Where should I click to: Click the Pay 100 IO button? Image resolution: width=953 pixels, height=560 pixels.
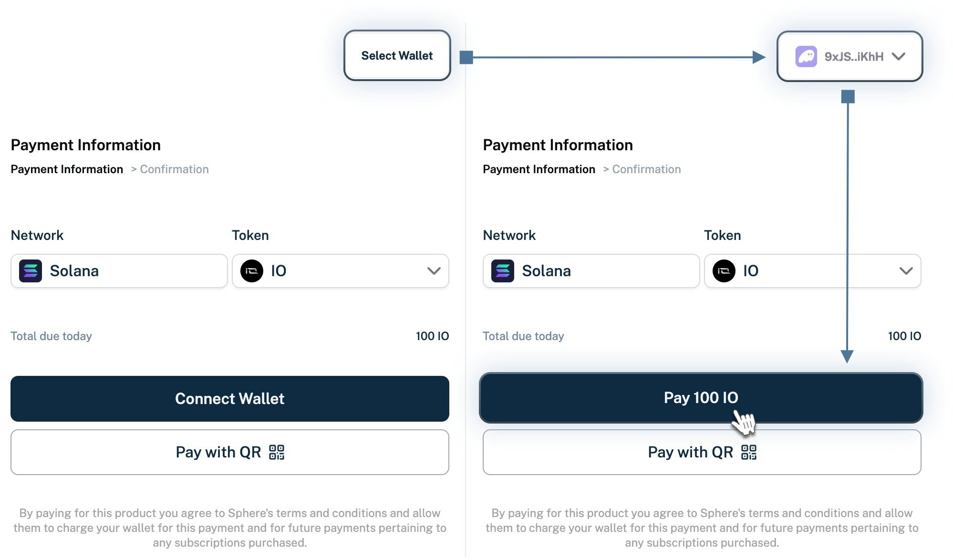coord(701,398)
